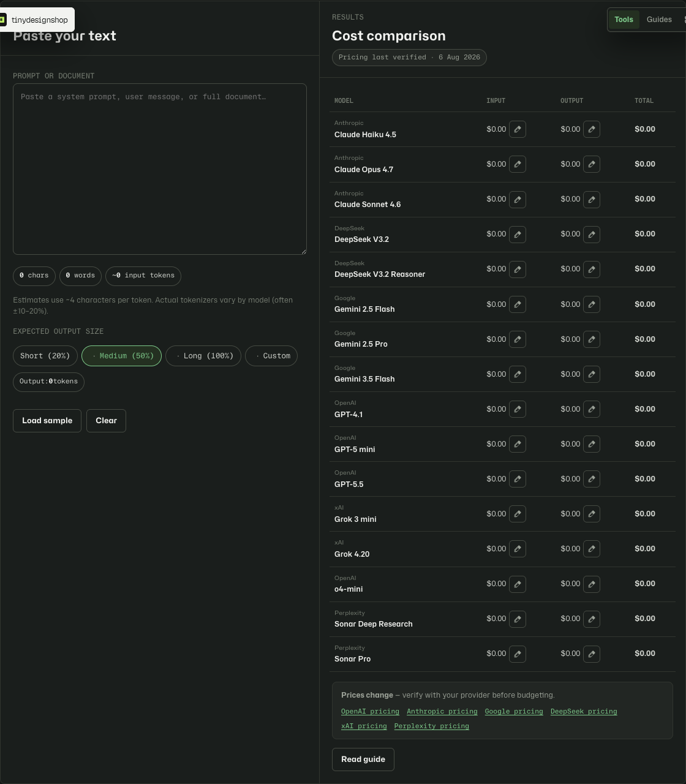Open Anthropic pricing link
The height and width of the screenshot is (784, 686).
[x=442, y=712]
